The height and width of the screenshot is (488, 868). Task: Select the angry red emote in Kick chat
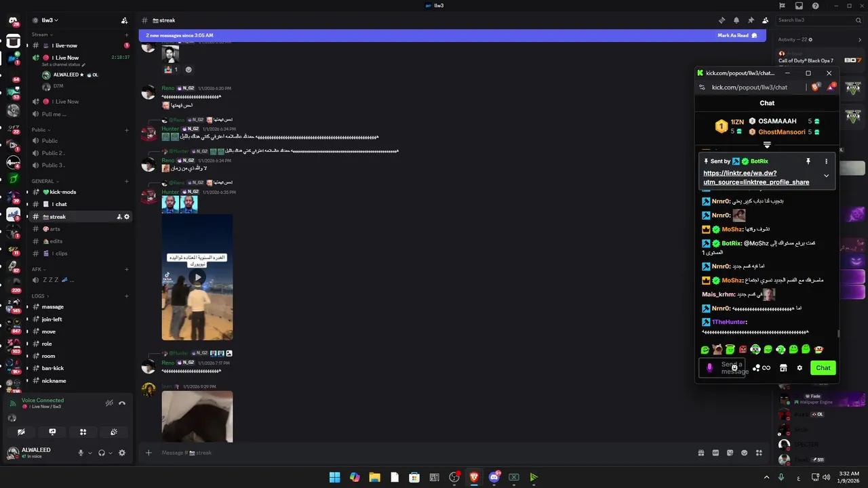(x=743, y=350)
